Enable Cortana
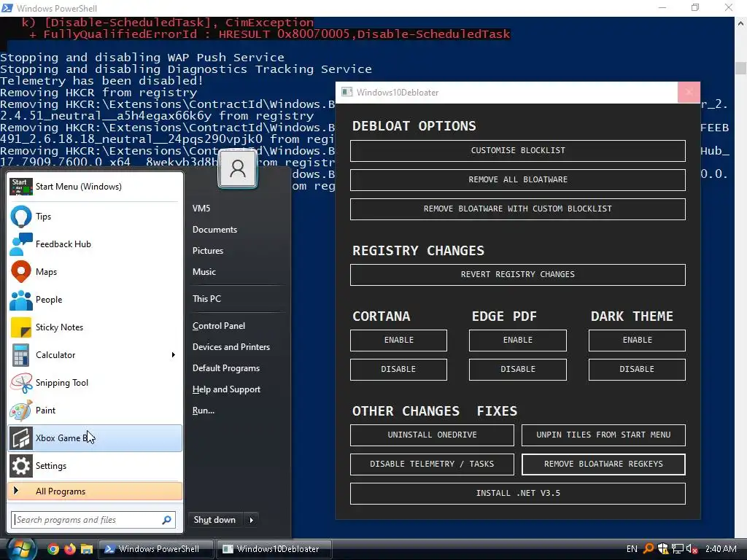747x560 pixels. pos(399,340)
